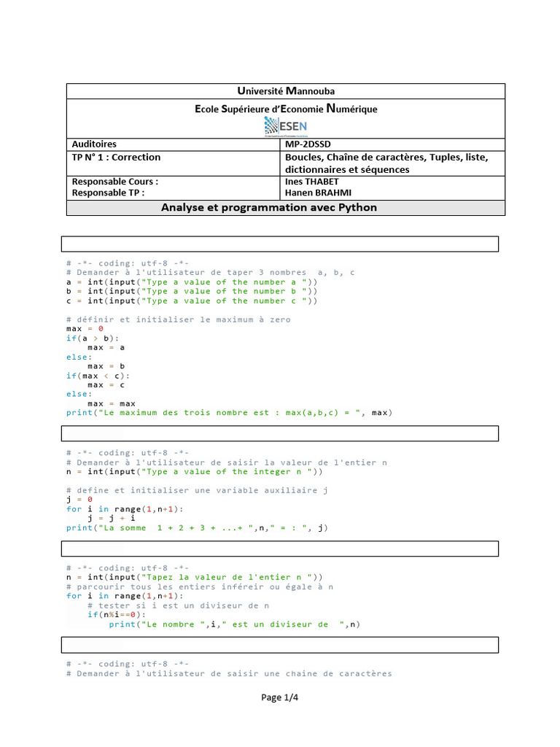The image size is (560, 747).
Task: Click the line assigning variable b input
Action: [192, 291]
